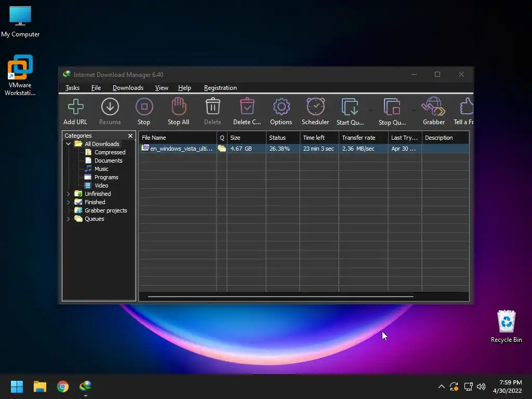Open the Tasks menu
The height and width of the screenshot is (399, 532).
[x=72, y=88]
